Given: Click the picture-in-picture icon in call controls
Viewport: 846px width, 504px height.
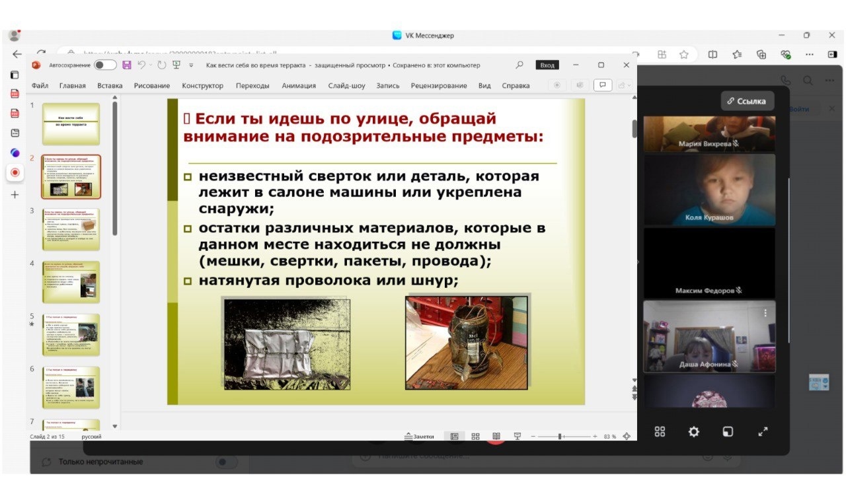Looking at the screenshot, I should click(x=728, y=431).
